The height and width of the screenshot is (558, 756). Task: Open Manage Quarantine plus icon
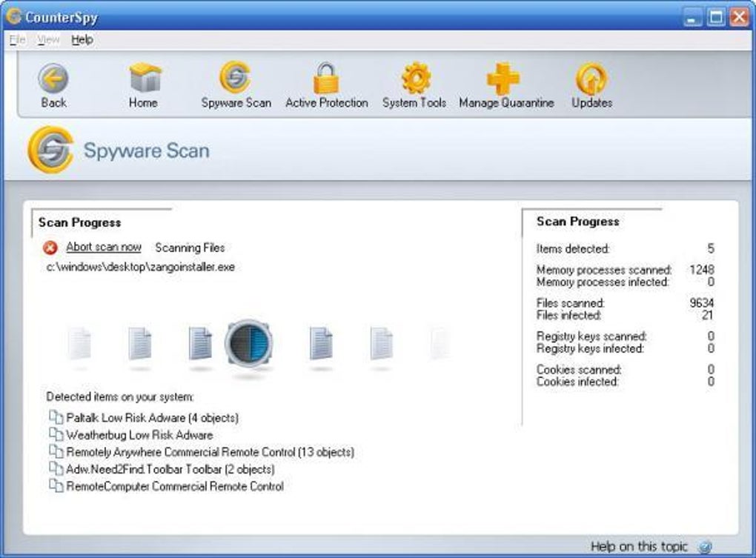[503, 78]
